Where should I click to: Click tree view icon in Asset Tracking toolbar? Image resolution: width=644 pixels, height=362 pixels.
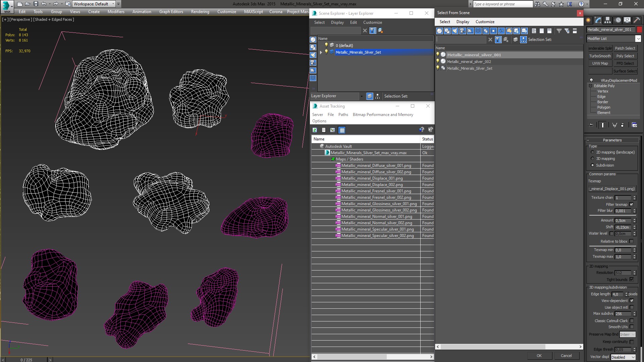click(x=332, y=130)
